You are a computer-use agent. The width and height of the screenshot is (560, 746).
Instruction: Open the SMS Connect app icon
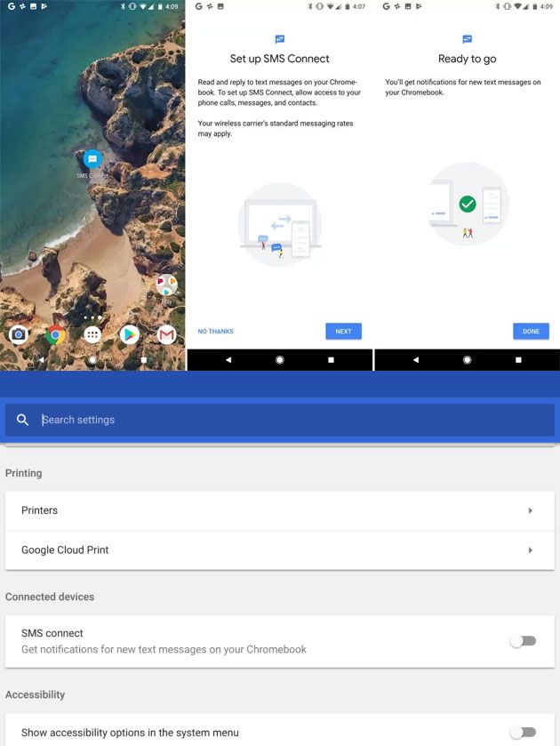click(x=92, y=160)
